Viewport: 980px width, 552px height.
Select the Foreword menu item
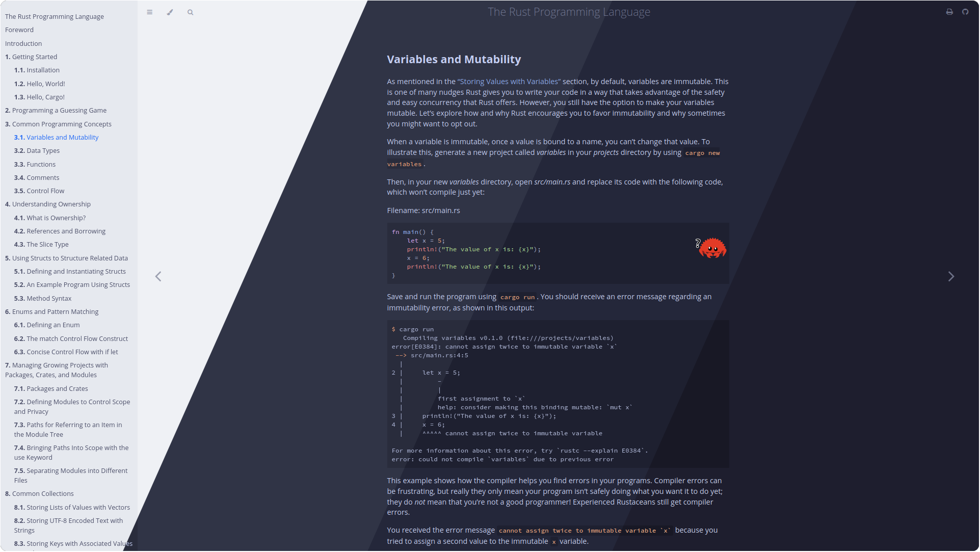pos(19,30)
